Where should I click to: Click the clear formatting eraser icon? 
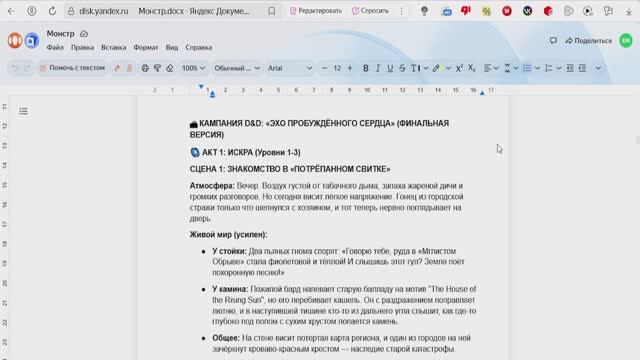click(170, 68)
